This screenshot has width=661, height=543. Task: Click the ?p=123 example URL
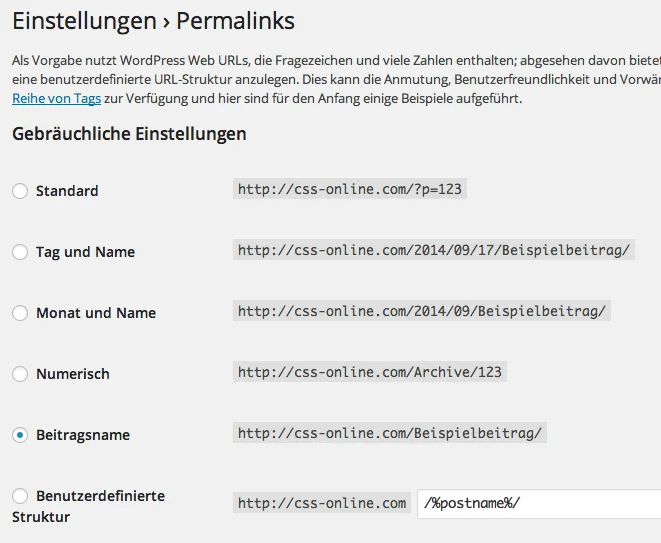[350, 189]
